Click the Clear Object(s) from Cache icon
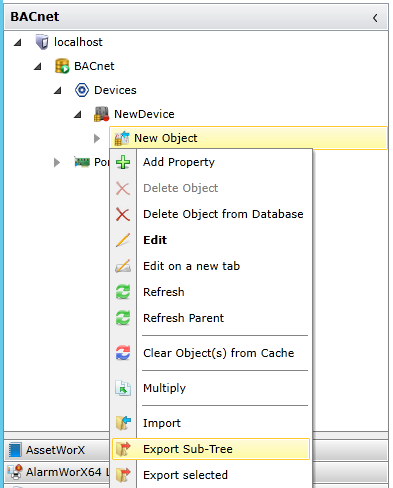Image resolution: width=393 pixels, height=488 pixels. click(x=123, y=353)
